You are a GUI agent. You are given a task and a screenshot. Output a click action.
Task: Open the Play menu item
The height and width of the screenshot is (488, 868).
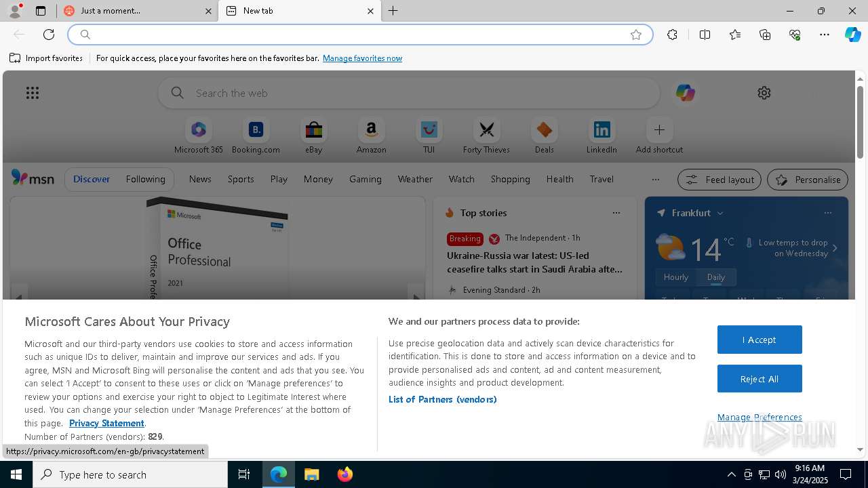(x=279, y=179)
